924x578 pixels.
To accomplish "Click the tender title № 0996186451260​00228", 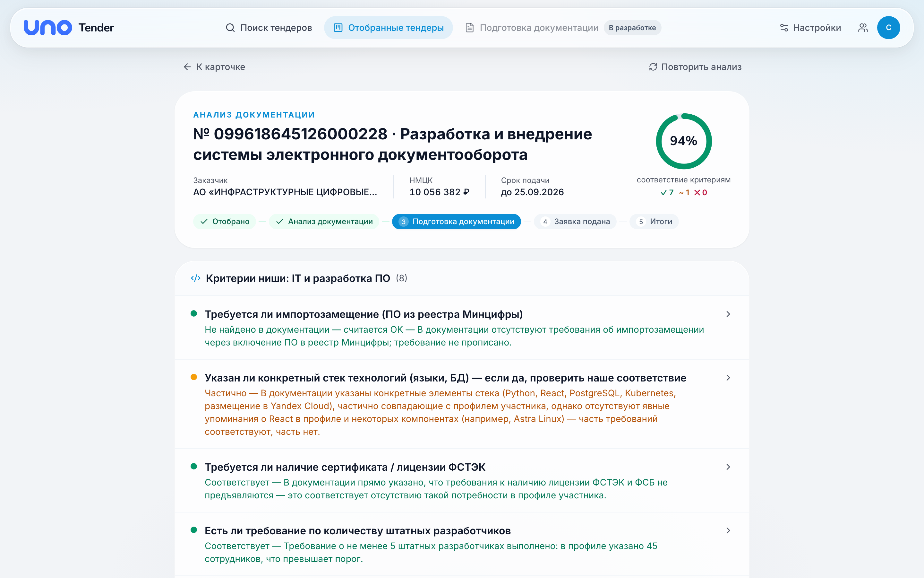I will tap(392, 144).
